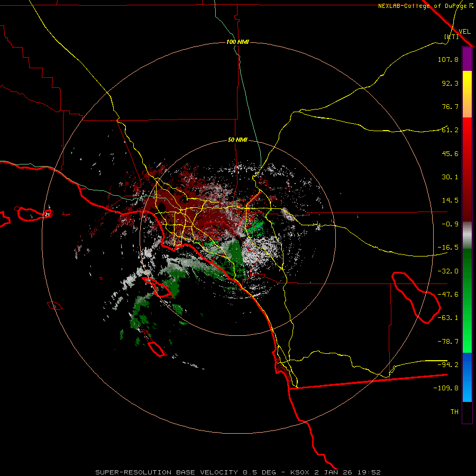This screenshot has width=476, height=476.
Task: Click the green segment of the color bar
Action: click(467, 300)
